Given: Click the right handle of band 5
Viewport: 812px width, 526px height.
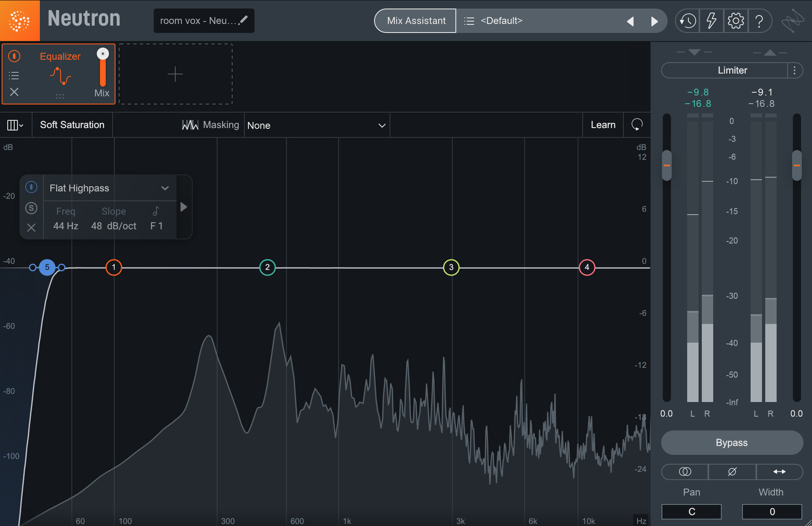Looking at the screenshot, I should point(61,267).
